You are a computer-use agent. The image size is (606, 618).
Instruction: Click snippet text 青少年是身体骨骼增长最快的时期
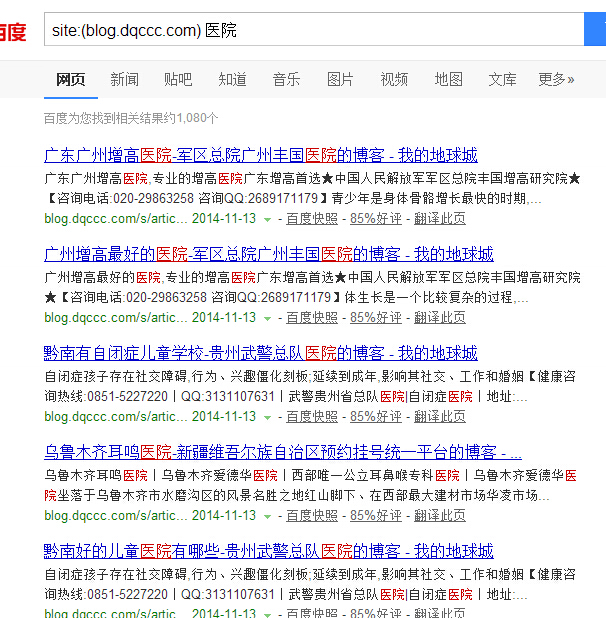pos(429,198)
